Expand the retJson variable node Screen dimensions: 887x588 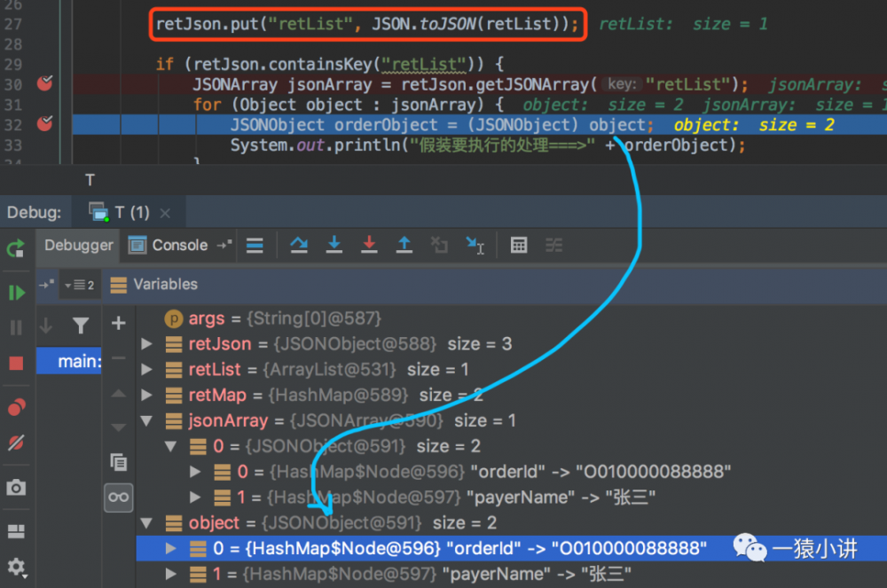pos(146,343)
